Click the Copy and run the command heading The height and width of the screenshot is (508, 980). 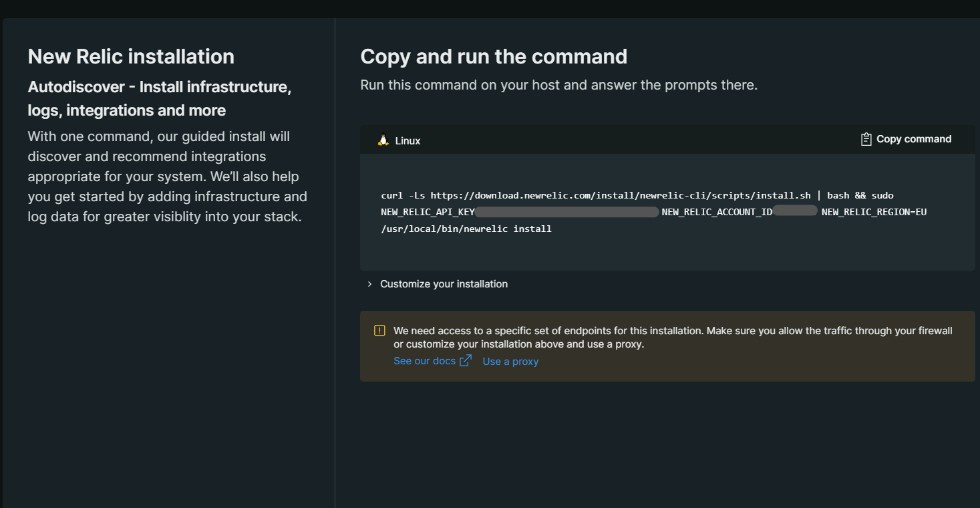click(494, 57)
